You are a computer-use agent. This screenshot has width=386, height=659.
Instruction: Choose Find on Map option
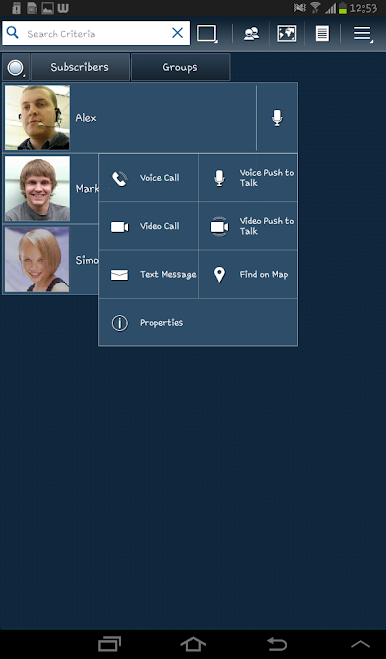tap(248, 274)
